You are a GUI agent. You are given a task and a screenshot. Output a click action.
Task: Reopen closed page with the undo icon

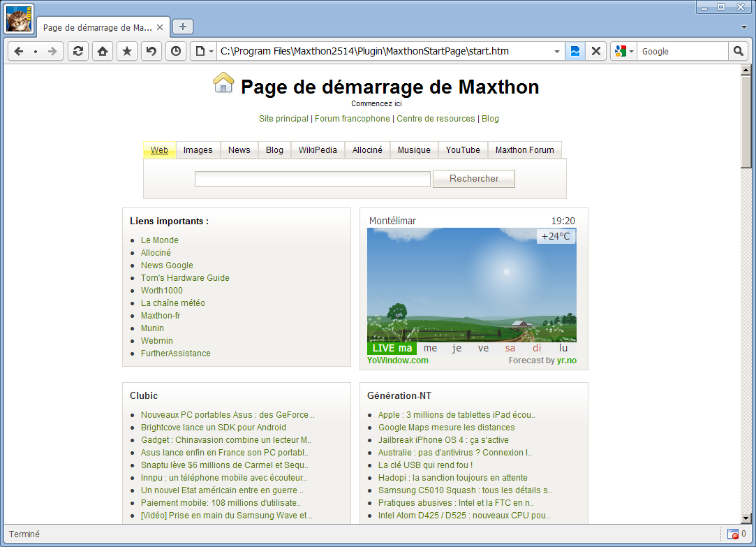tap(151, 51)
